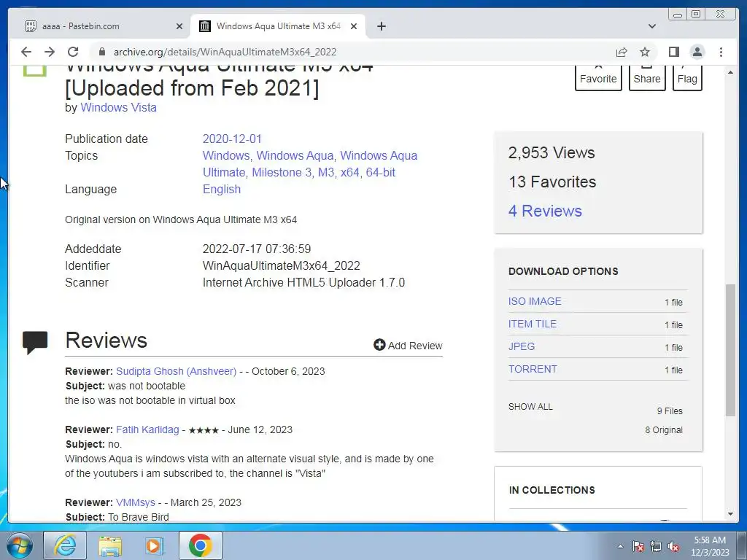
Task: Open the tab search dropdown arrow
Action: (x=652, y=26)
